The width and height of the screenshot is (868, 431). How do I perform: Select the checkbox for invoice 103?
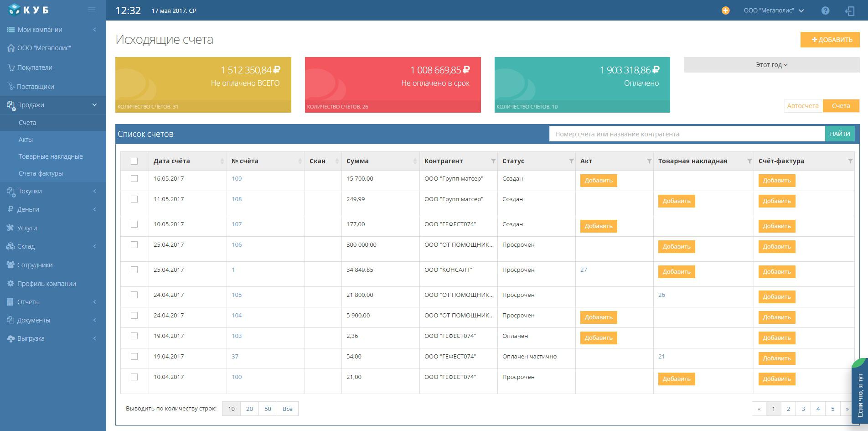pyautogui.click(x=134, y=336)
